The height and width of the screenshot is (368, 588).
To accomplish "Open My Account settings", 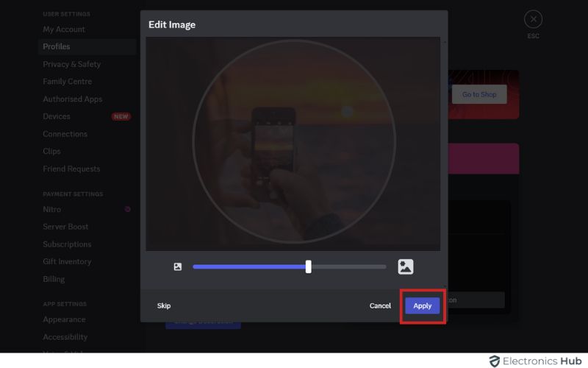I will point(64,29).
